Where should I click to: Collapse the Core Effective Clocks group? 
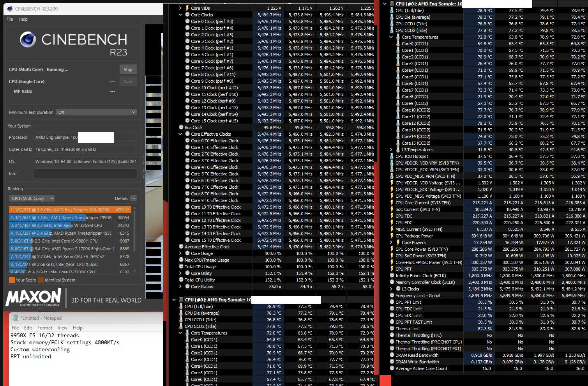click(180, 134)
